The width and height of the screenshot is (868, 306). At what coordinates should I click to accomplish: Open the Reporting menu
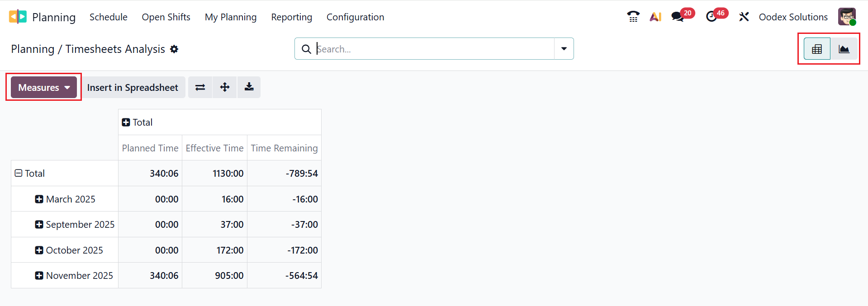[x=291, y=17]
